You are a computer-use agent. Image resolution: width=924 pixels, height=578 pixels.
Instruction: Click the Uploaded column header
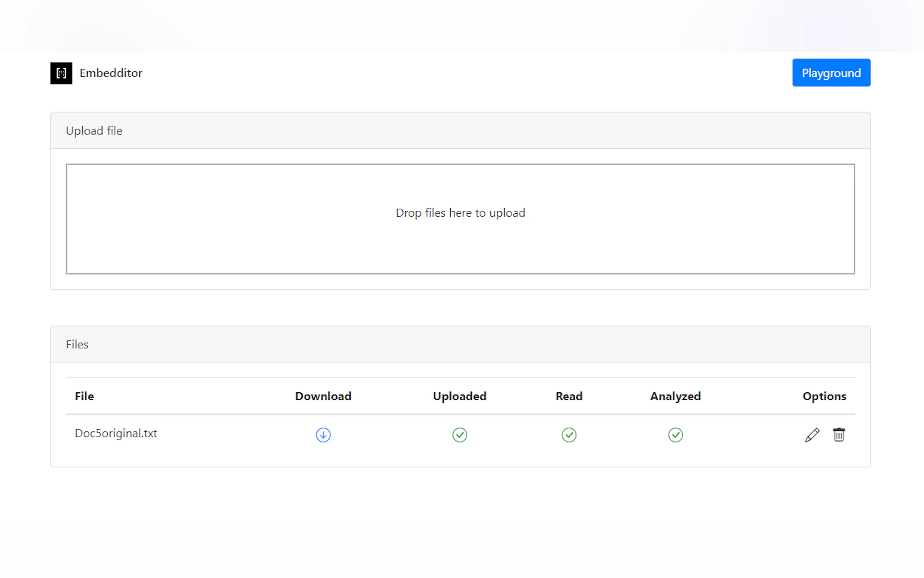459,396
